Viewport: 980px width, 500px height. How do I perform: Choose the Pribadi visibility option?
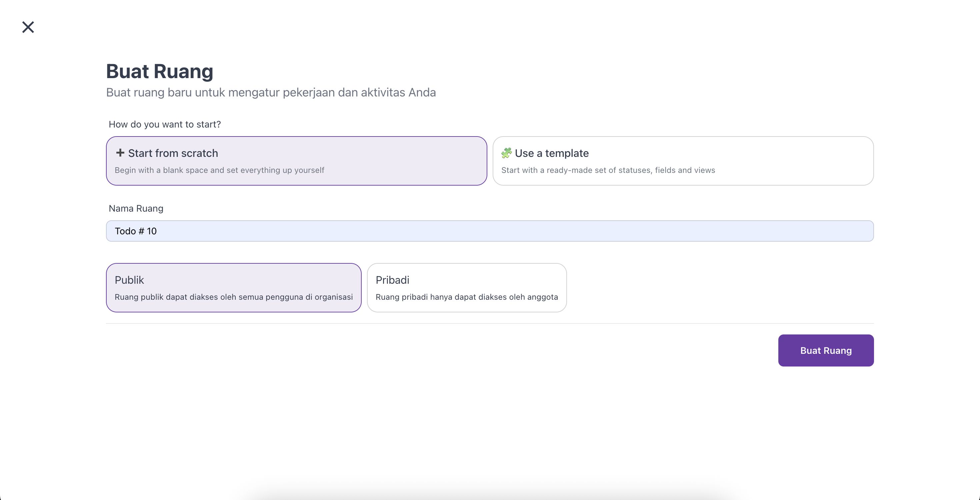tap(467, 287)
